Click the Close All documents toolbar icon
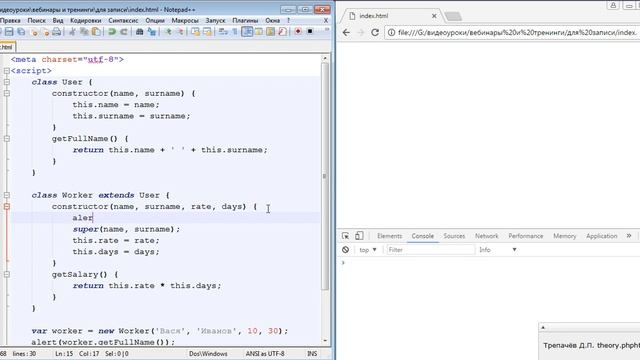Image resolution: width=640 pixels, height=360 pixels. click(46, 31)
